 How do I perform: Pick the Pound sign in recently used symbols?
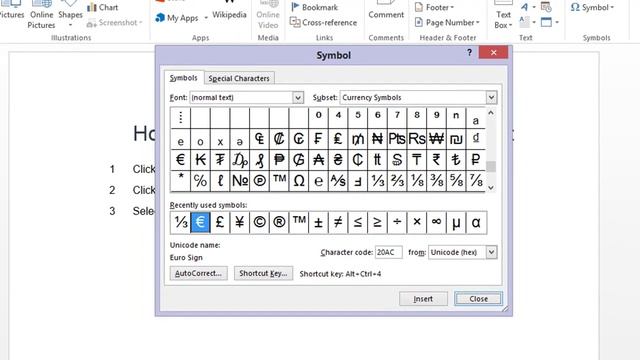coord(220,222)
